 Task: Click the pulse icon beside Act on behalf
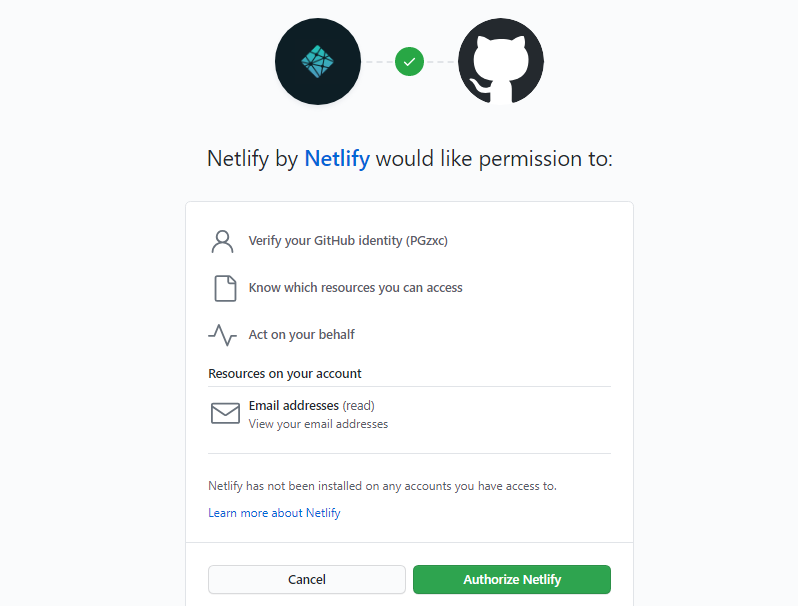pos(222,335)
